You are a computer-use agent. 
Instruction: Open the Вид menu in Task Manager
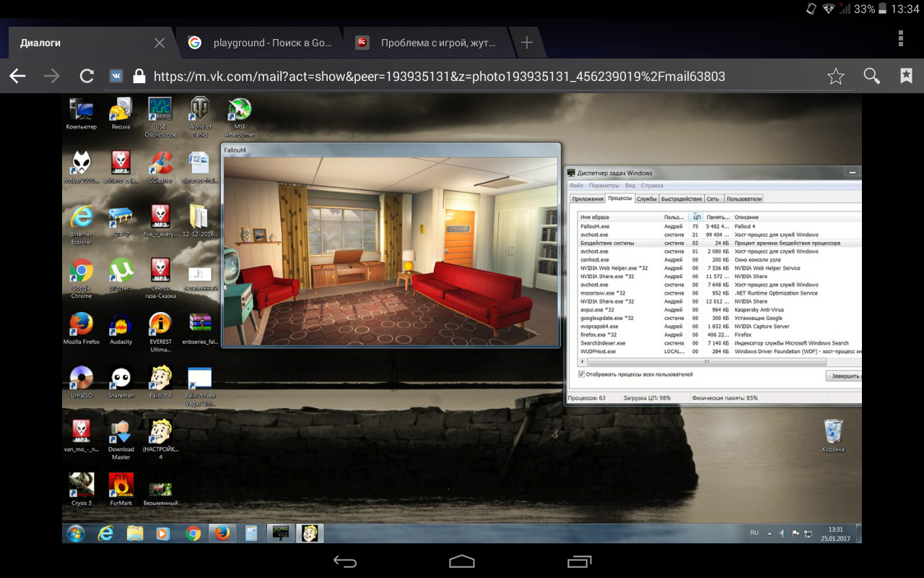pyautogui.click(x=630, y=186)
